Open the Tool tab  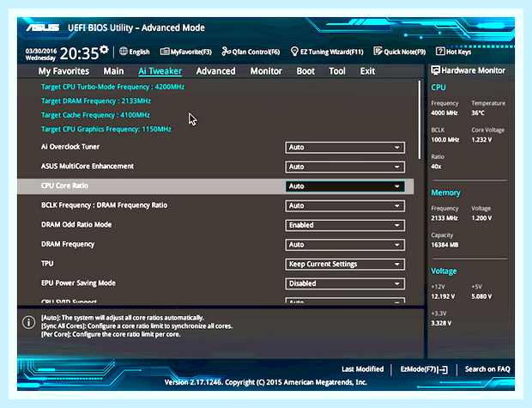pyautogui.click(x=337, y=71)
